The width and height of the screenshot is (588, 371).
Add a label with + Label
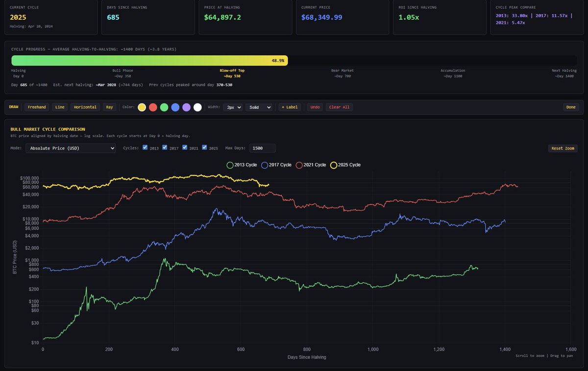(290, 107)
